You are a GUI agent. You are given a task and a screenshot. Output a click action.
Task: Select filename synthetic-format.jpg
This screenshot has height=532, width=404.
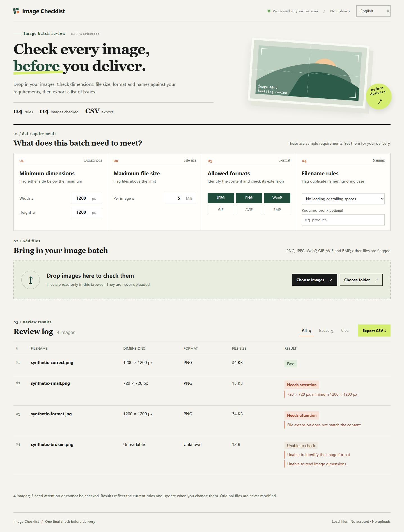tap(51, 414)
